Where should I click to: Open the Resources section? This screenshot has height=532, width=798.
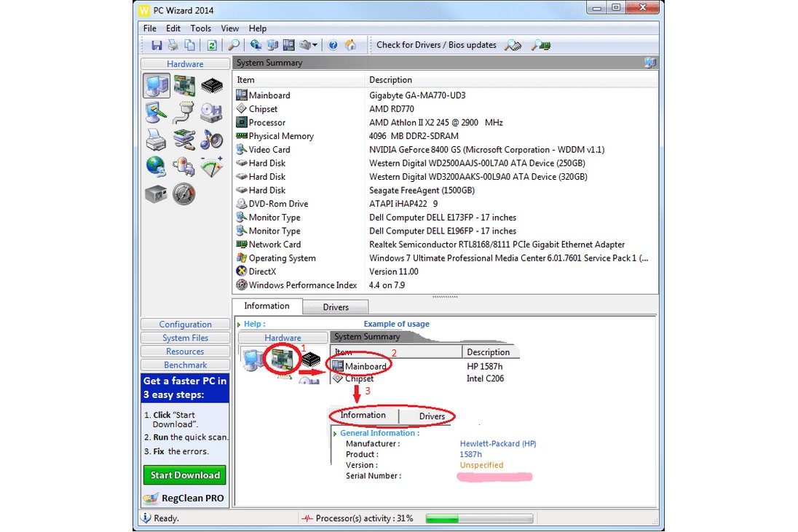(185, 352)
